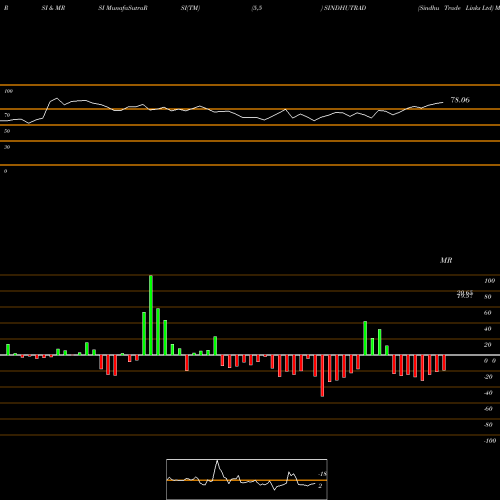Click the SI(TM) header label
Image resolution: width=500 pixels, height=500 pixels.
coord(190,8)
